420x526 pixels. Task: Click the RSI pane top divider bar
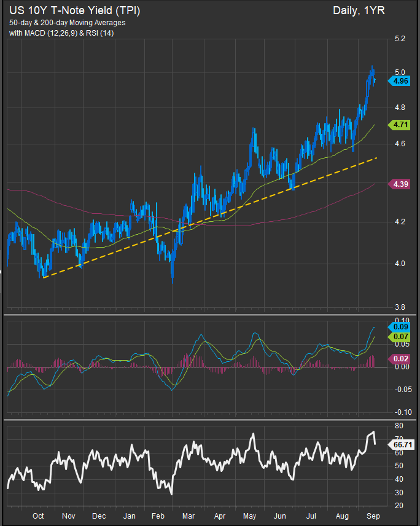tap(210, 419)
